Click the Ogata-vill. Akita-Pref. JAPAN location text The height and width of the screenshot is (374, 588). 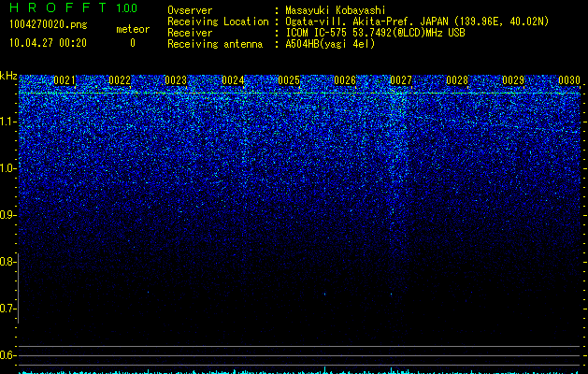[417, 22]
